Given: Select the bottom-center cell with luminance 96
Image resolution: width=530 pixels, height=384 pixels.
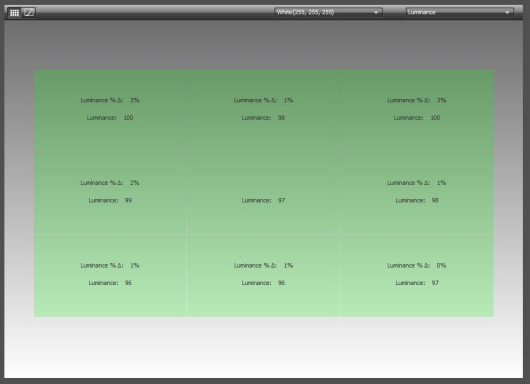Looking at the screenshot, I should click(263, 275).
